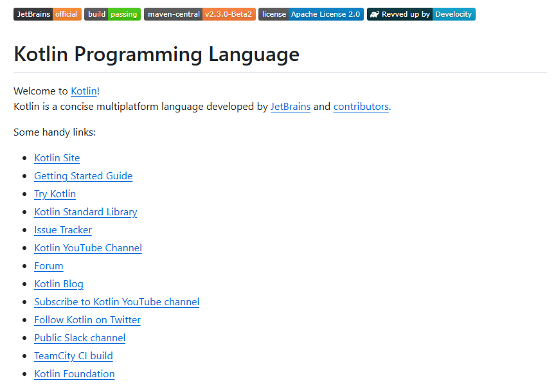
Task: Click the 'Some handy links:' text
Action: [x=55, y=132]
